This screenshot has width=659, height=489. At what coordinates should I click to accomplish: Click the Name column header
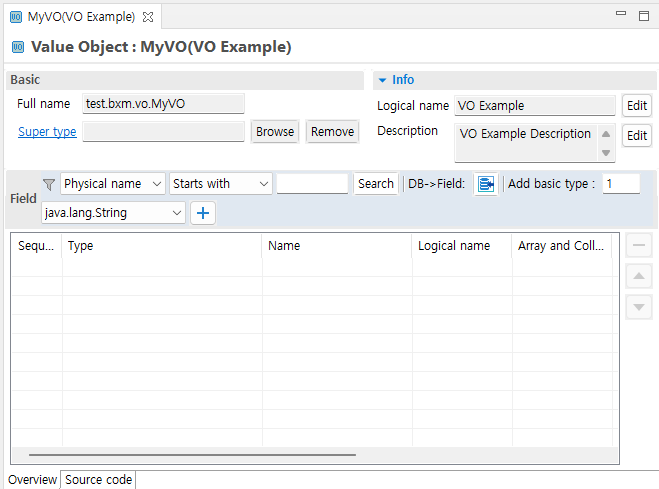pyautogui.click(x=337, y=246)
